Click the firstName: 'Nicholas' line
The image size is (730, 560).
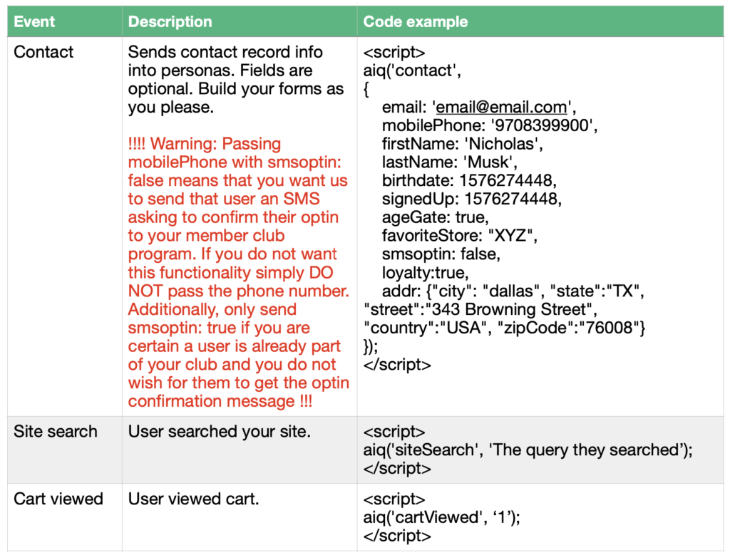[462, 144]
